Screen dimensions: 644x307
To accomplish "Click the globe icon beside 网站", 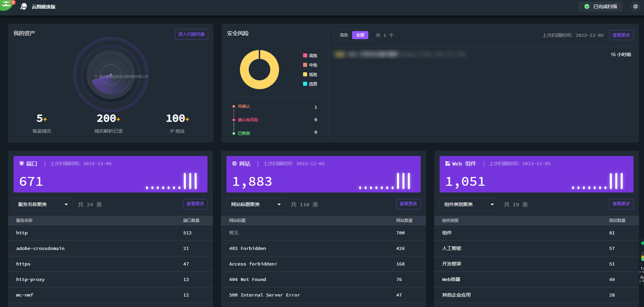I will (234, 163).
